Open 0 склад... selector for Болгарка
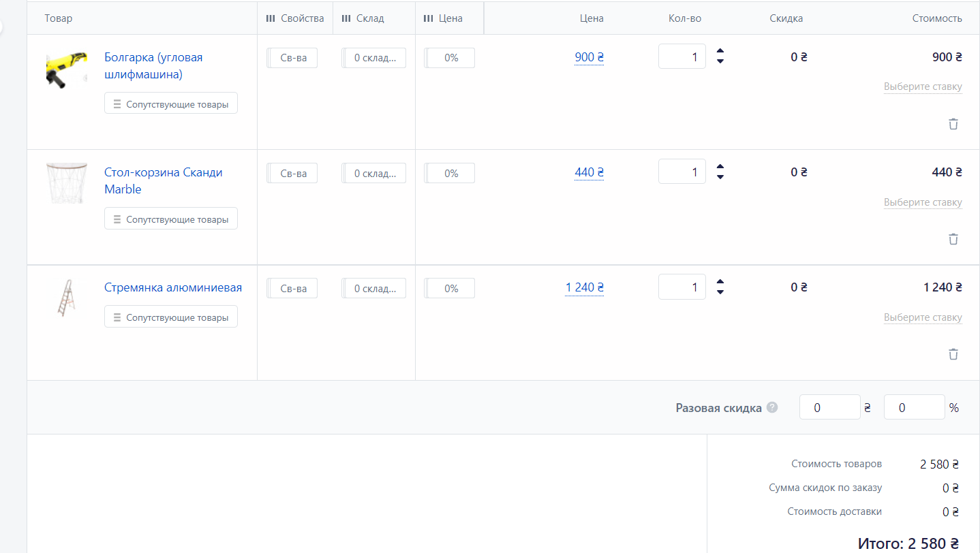Image resolution: width=980 pixels, height=553 pixels. [x=374, y=58]
